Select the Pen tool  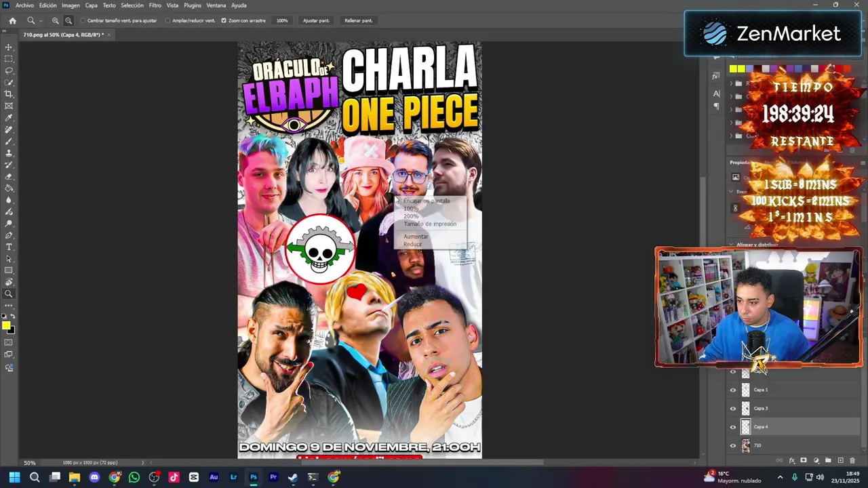[9, 235]
